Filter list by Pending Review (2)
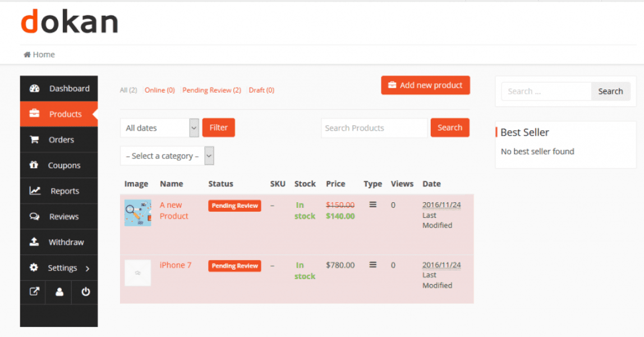Screen dimensions: 644x337 [211, 90]
